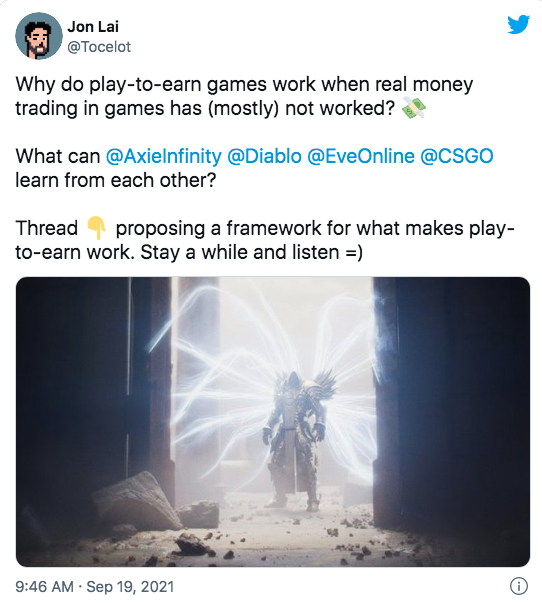542x603 pixels.
Task: Open the tweet info circle icon
Action: (x=519, y=586)
